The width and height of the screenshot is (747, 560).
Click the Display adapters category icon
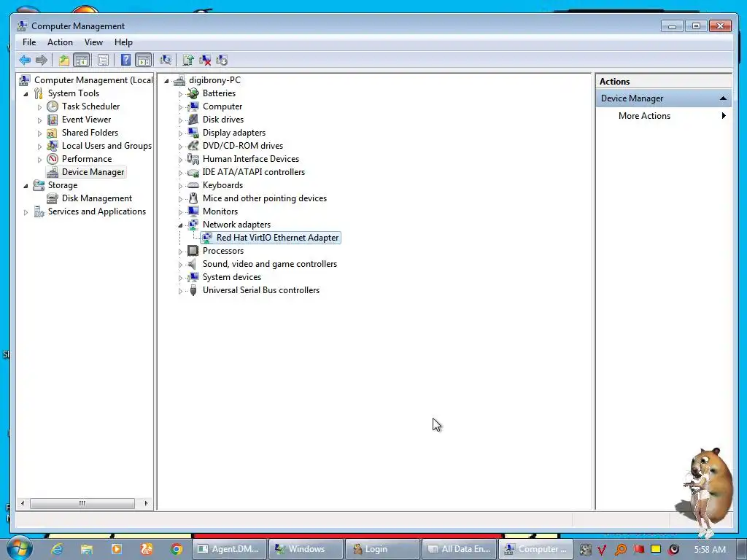pos(193,133)
